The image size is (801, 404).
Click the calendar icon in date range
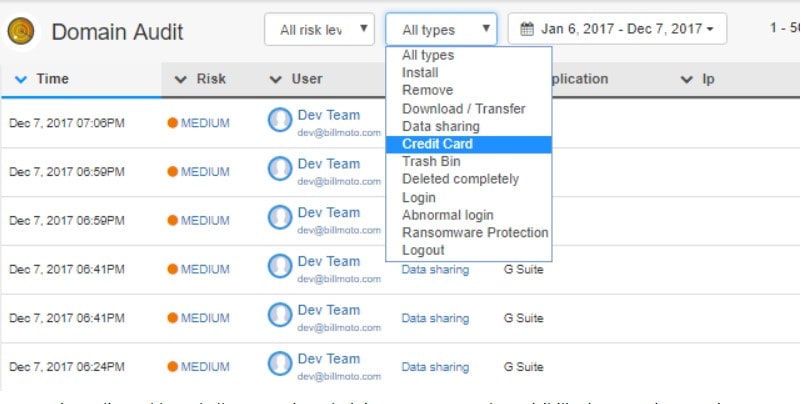click(527, 29)
